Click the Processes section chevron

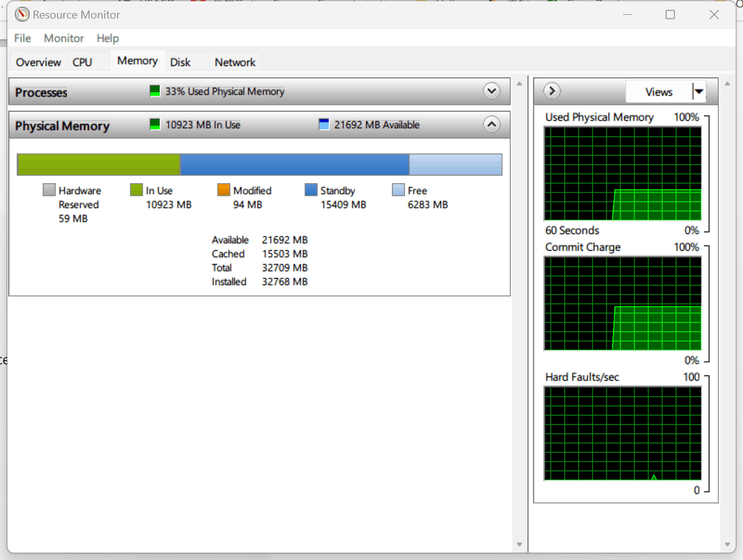(492, 90)
